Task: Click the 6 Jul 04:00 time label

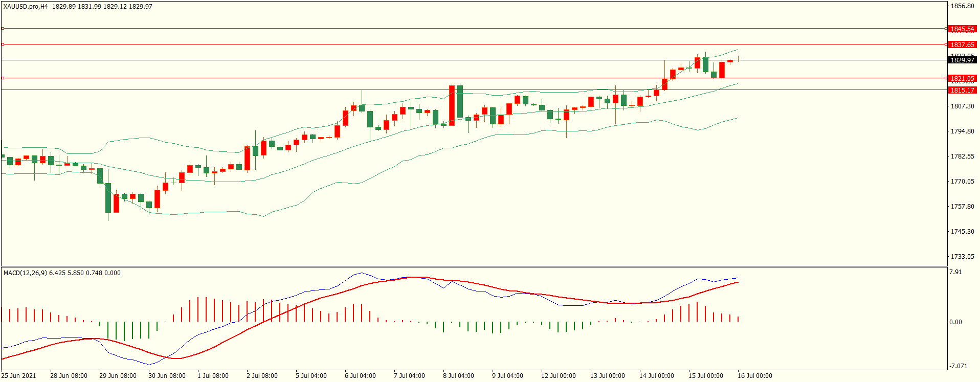Action: tap(360, 376)
